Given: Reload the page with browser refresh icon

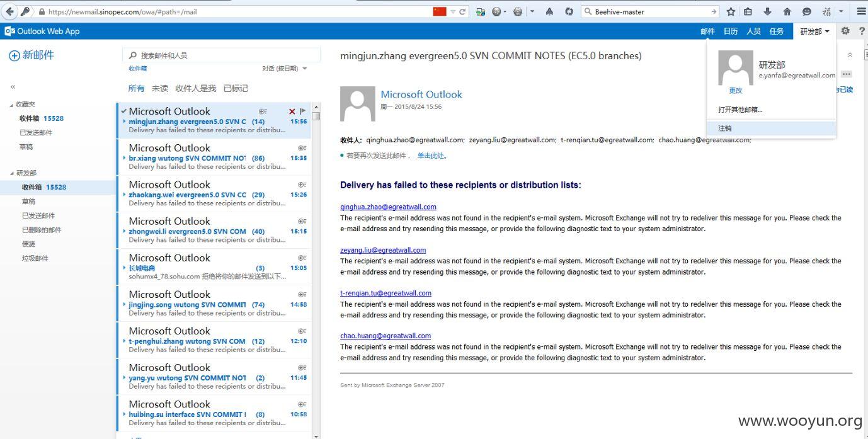Looking at the screenshot, I should pos(462,11).
